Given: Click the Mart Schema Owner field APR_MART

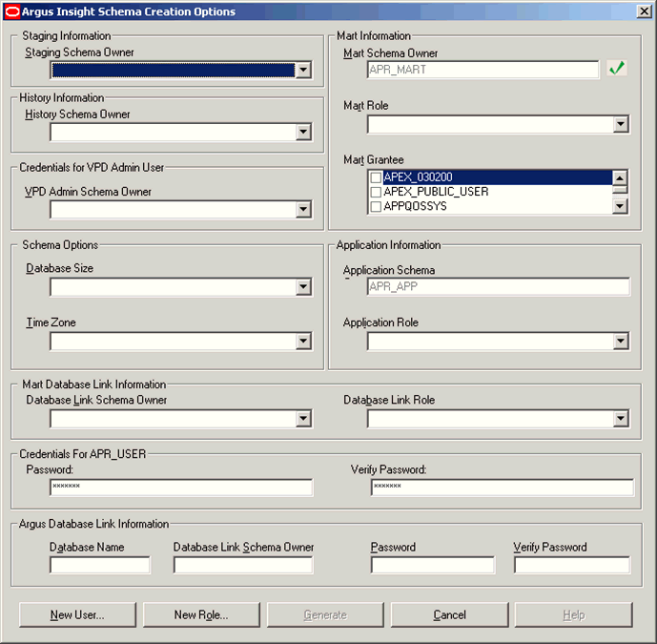Looking at the screenshot, I should tap(483, 70).
